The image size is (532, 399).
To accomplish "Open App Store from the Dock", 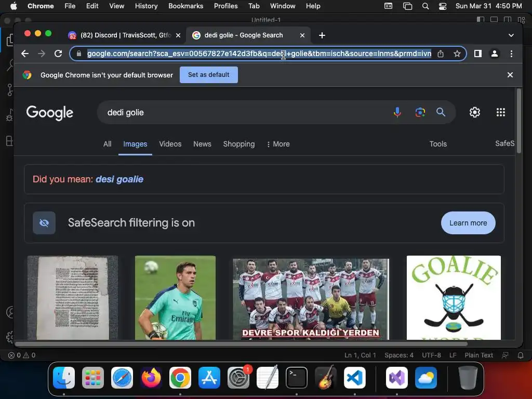I will tap(209, 378).
